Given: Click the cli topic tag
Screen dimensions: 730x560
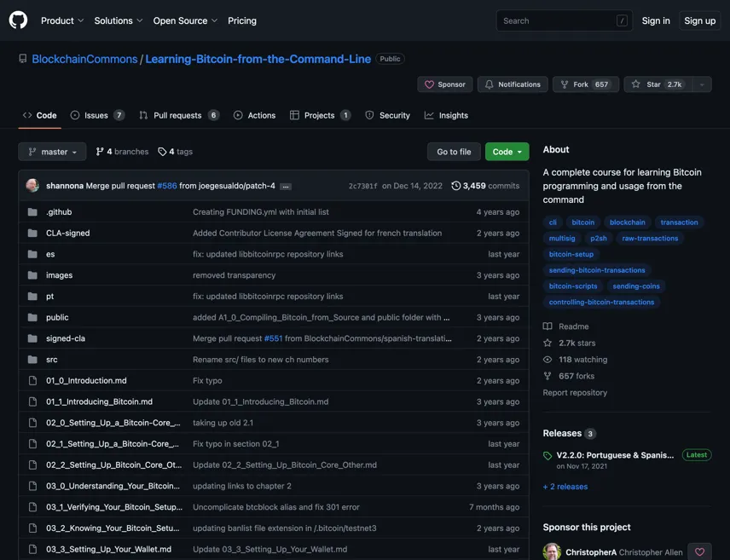Looking at the screenshot, I should pyautogui.click(x=553, y=222).
